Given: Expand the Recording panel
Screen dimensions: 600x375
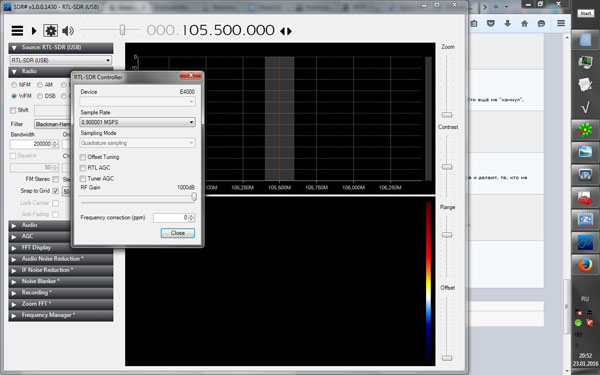Looking at the screenshot, I should click(61, 293).
